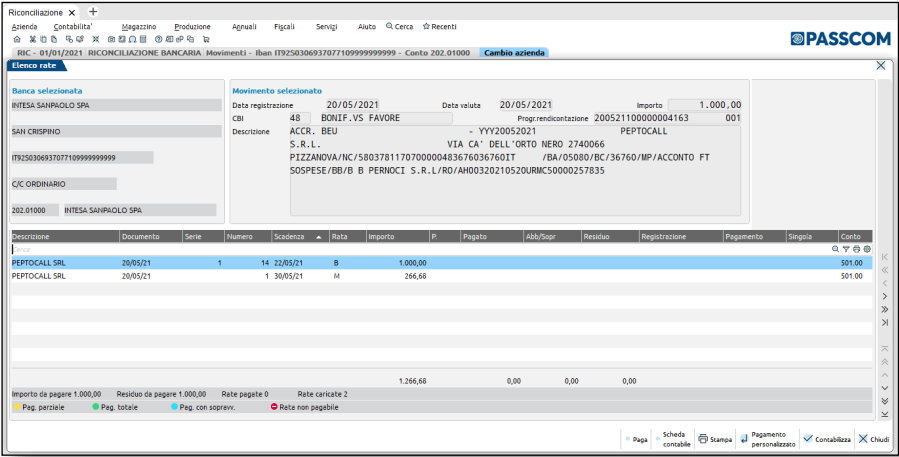Select PEPTOCALL SRL row with amount 1.000,00

[x=441, y=263]
